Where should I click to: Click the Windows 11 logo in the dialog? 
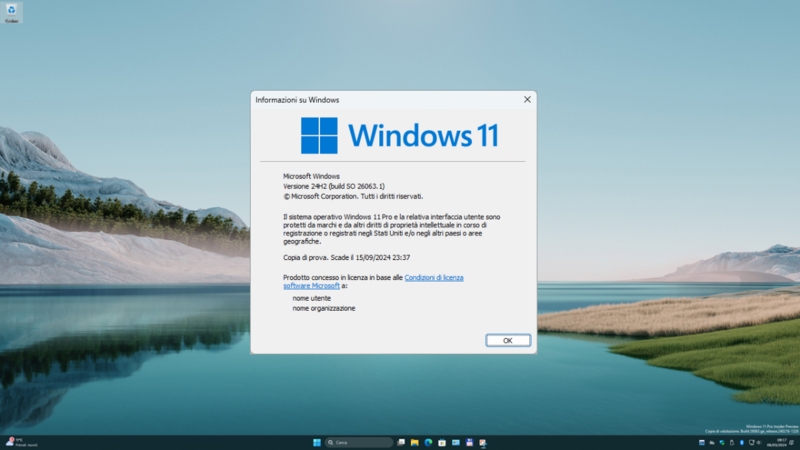(x=399, y=136)
